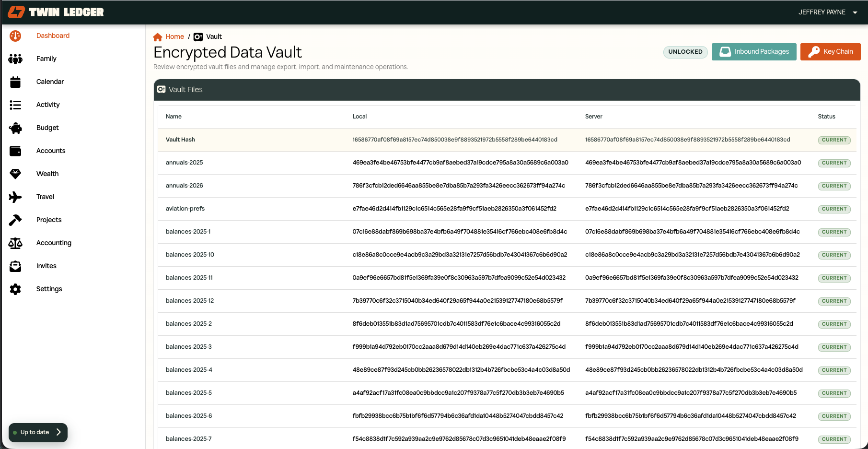Image resolution: width=868 pixels, height=449 pixels.
Task: Navigate to the Accounts menu item
Action: click(x=51, y=151)
